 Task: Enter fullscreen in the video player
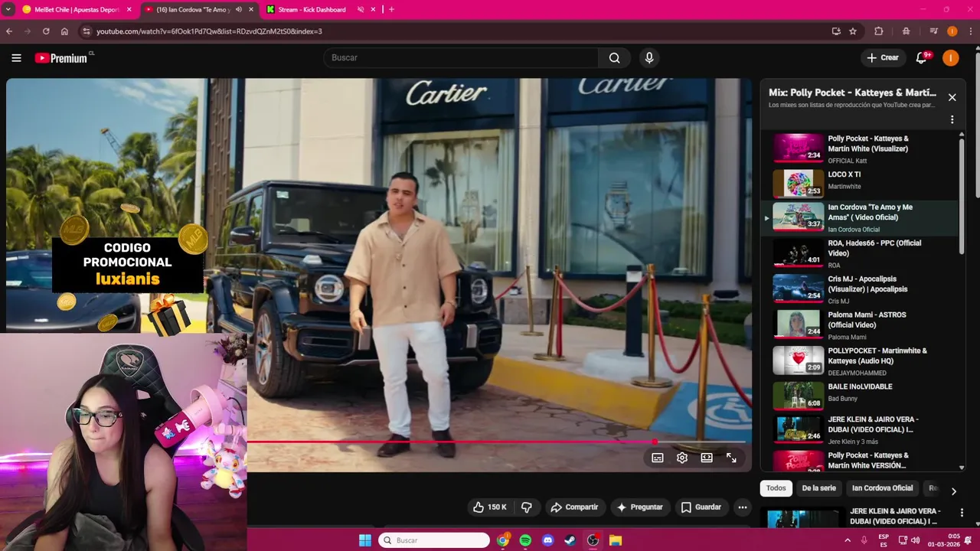[x=731, y=458]
